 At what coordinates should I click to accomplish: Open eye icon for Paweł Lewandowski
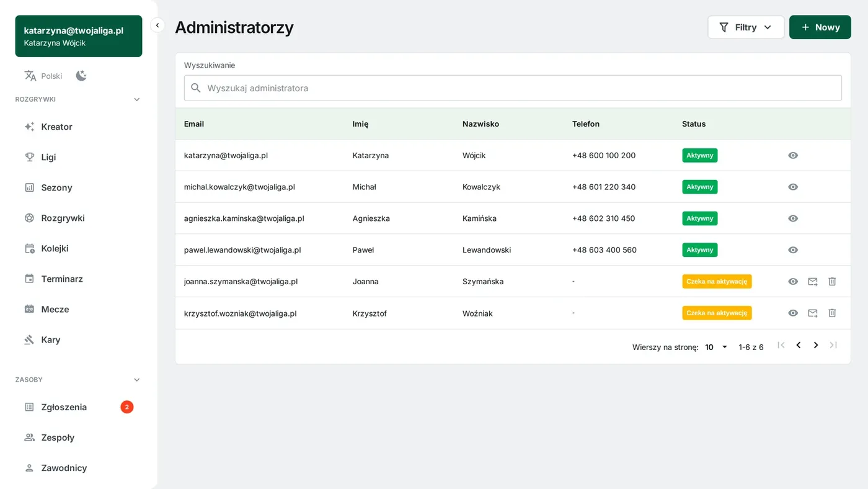click(x=793, y=250)
